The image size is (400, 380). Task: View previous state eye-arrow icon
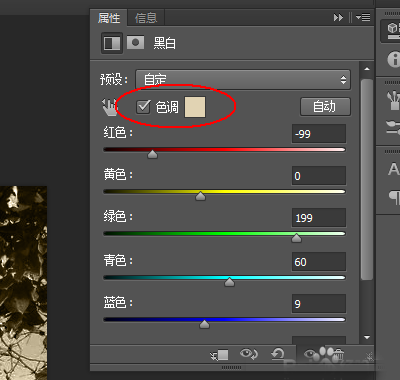tap(249, 354)
